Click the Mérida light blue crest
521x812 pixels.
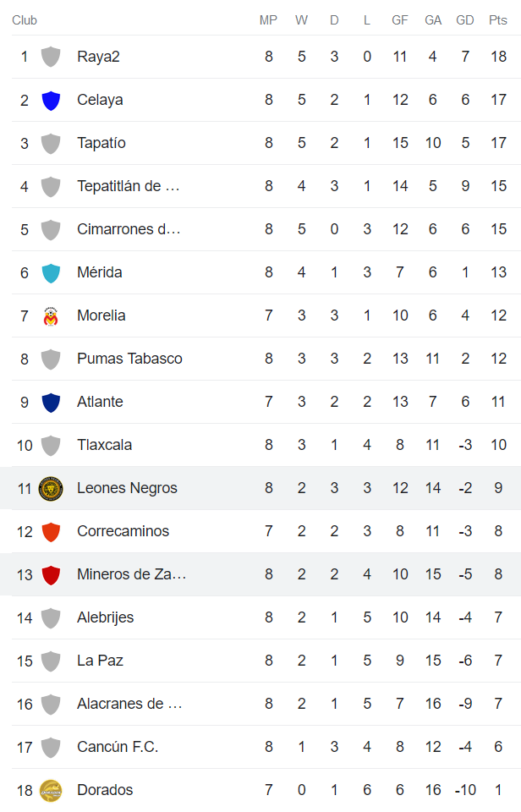51,272
